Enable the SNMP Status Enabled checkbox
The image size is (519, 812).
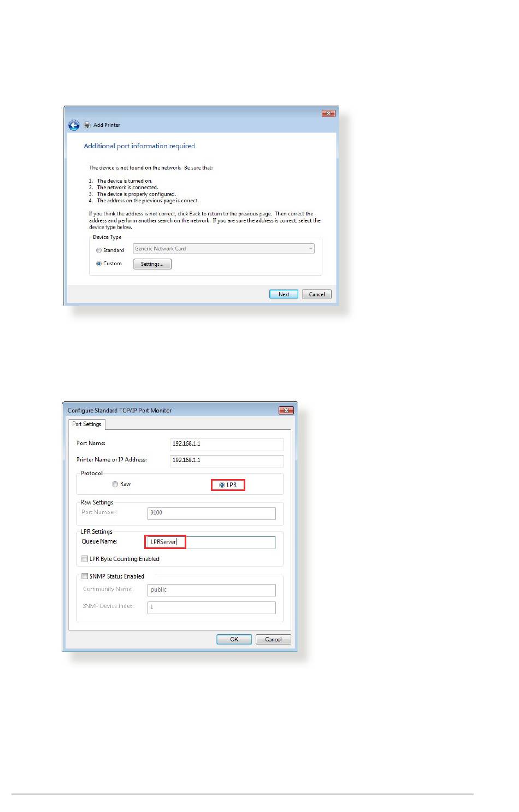(85, 576)
